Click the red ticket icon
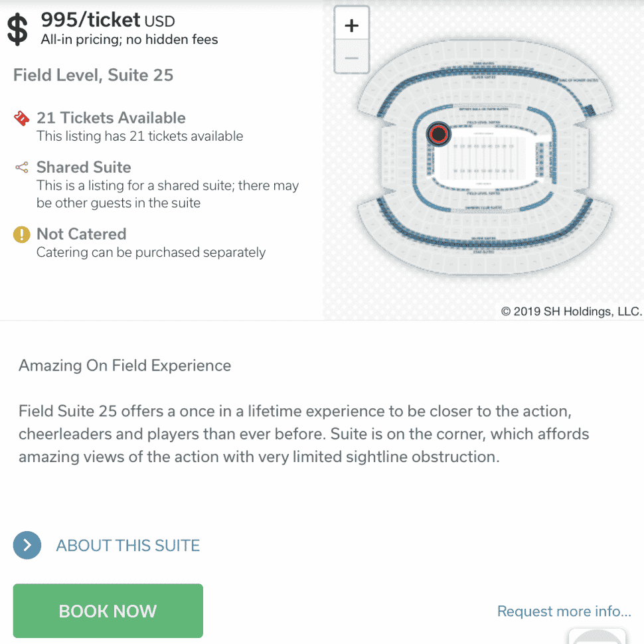 pyautogui.click(x=22, y=118)
